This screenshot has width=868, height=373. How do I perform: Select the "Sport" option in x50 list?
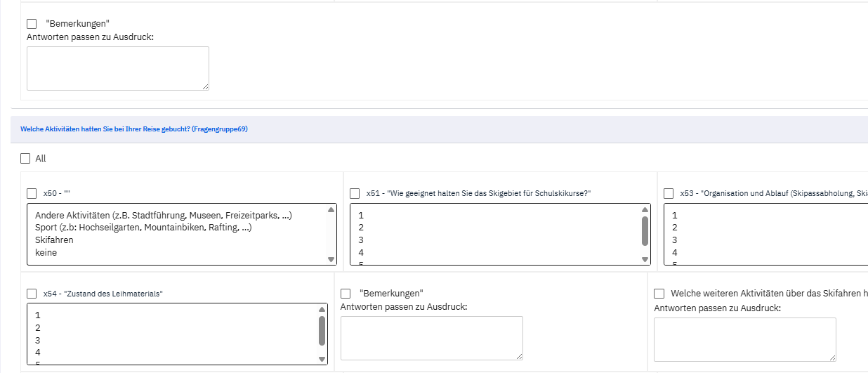tap(143, 228)
